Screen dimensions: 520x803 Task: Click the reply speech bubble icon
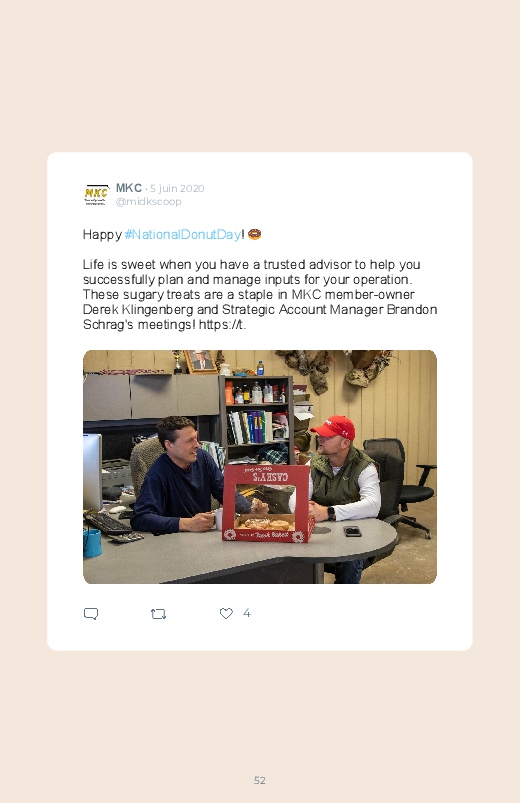pos(91,613)
